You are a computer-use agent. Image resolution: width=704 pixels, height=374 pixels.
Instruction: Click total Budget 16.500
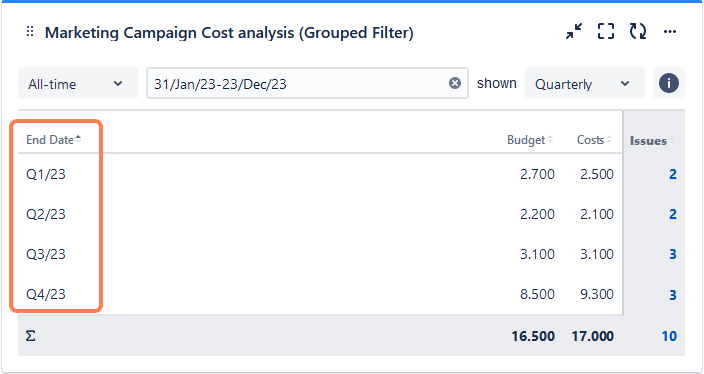pos(533,336)
